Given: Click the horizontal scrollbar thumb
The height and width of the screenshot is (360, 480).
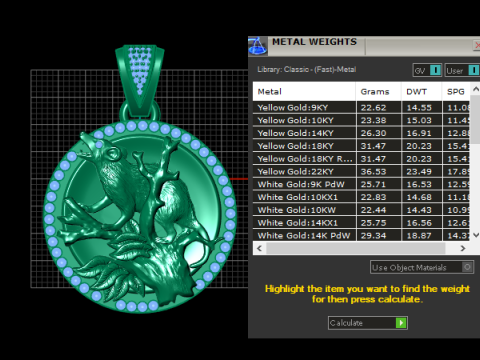Looking at the screenshot, I should point(355,248).
